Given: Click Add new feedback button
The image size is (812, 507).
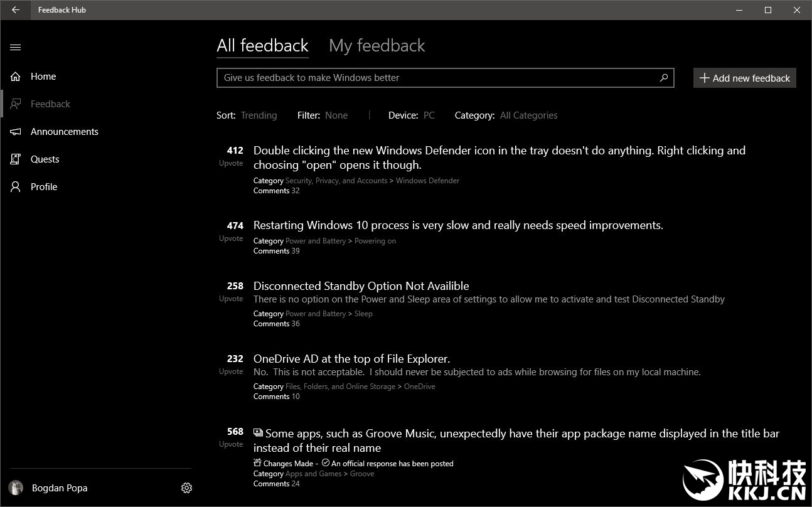Looking at the screenshot, I should (x=744, y=78).
